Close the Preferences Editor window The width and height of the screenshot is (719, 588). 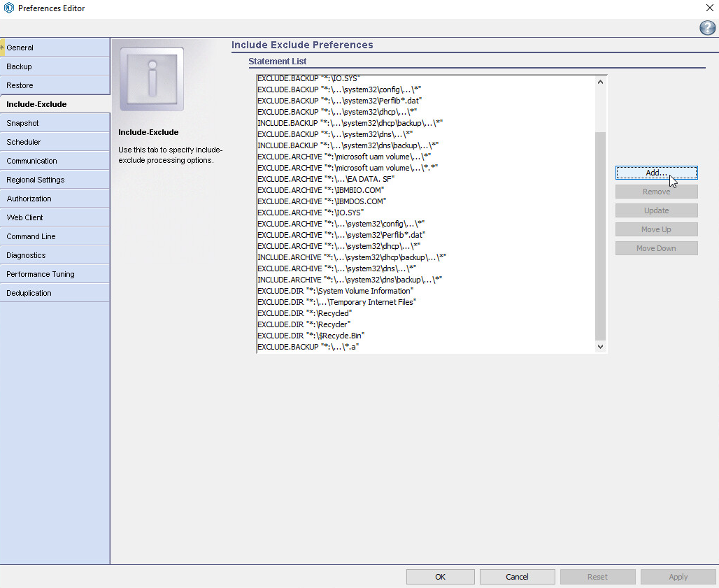tap(710, 8)
